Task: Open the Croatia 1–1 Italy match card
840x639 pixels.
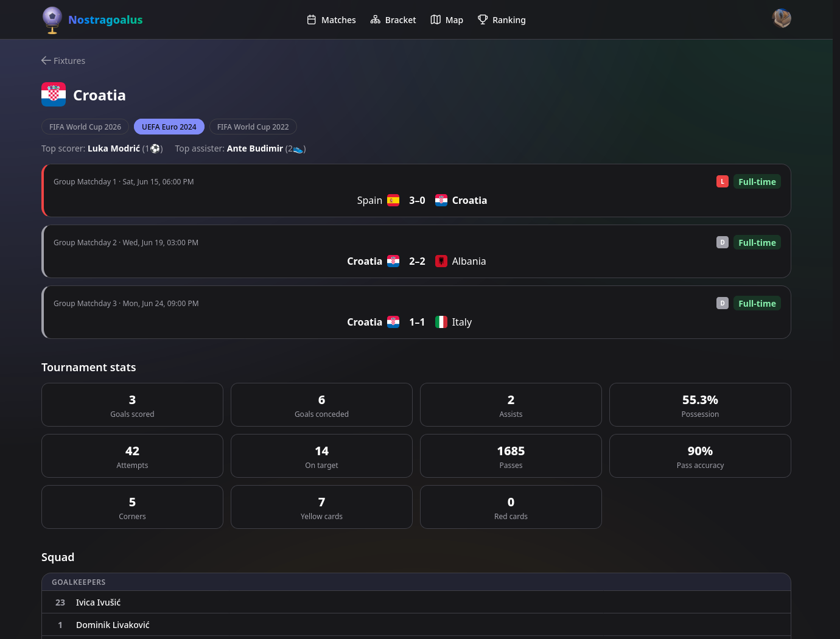Action: (416, 312)
